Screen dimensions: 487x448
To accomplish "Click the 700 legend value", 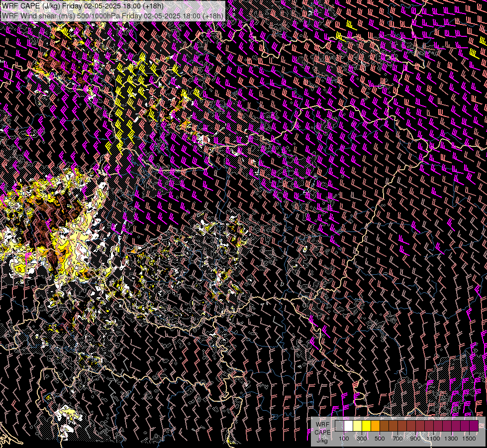I will pyautogui.click(x=397, y=439).
